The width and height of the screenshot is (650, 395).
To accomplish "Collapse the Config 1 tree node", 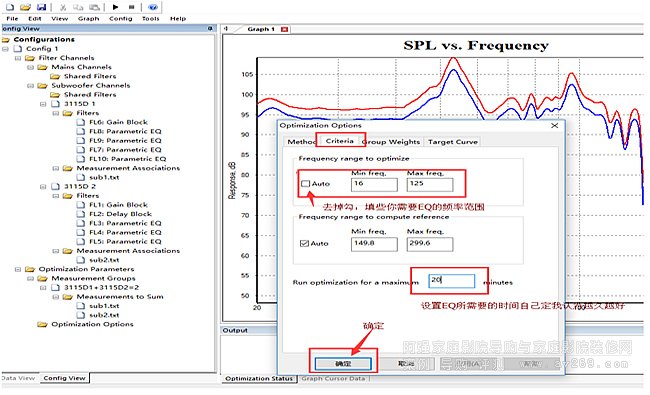I will 5,49.
